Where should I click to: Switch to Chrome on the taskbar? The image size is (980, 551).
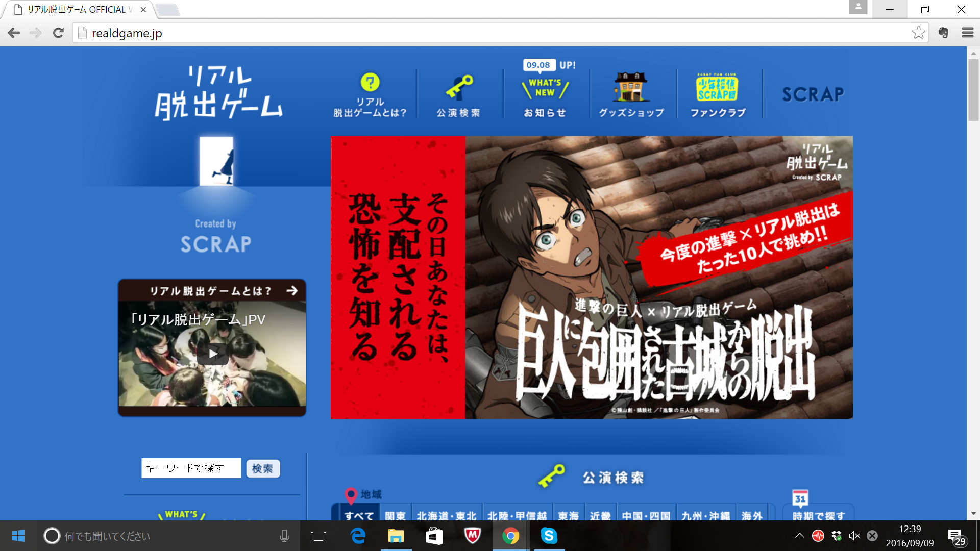pyautogui.click(x=510, y=536)
